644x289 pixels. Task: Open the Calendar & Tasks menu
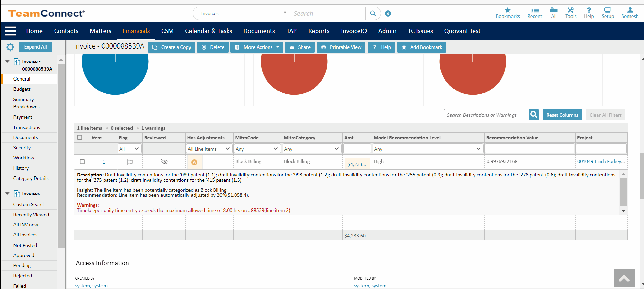(208, 31)
